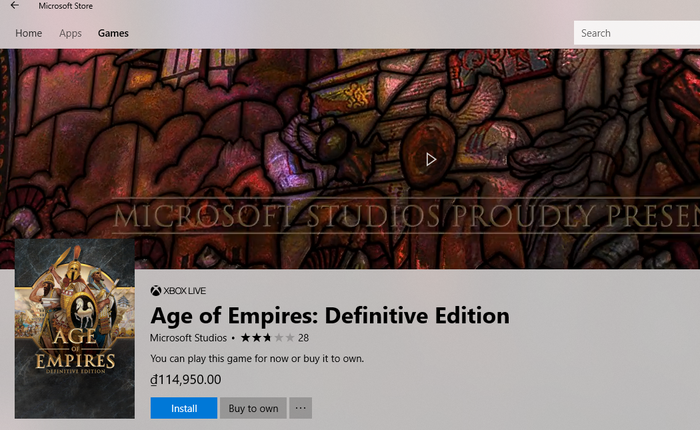Choose the Buy to own button
Image resolution: width=700 pixels, height=430 pixels.
pos(253,408)
